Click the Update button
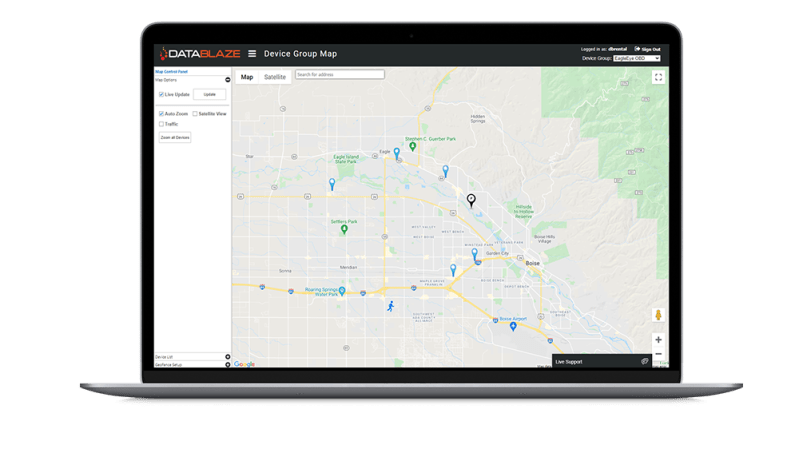 [x=209, y=94]
